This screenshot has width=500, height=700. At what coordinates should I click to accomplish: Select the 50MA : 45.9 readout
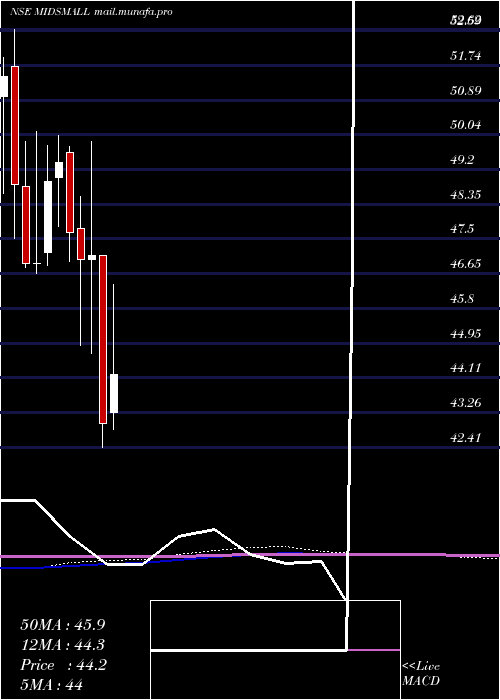[x=63, y=625]
